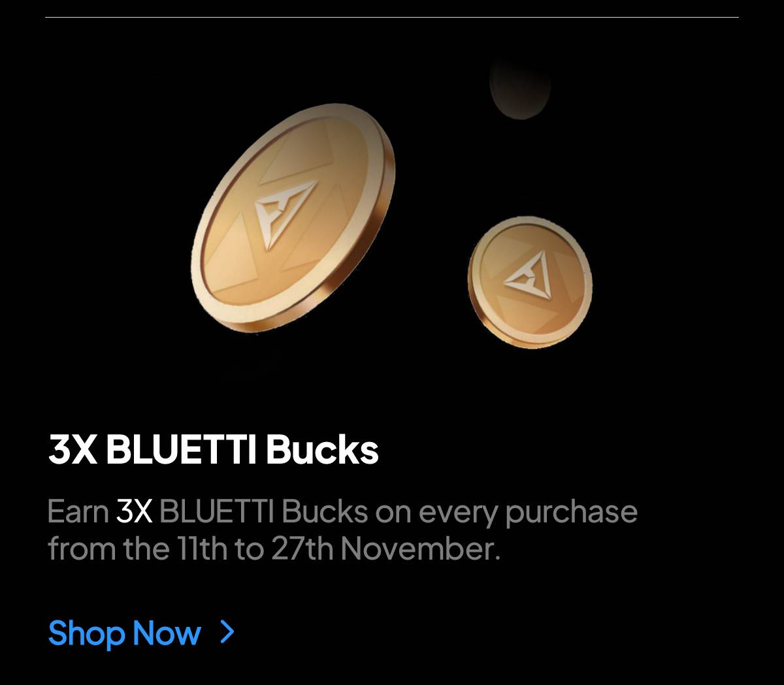Click the blue Shop Now link
The image size is (784, 685).
[x=124, y=633]
